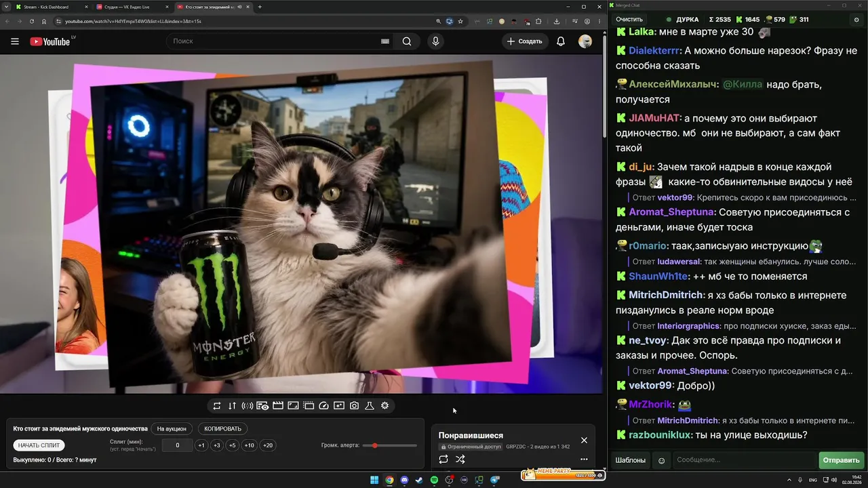
Task: Open the YouTube account avatar menu
Action: coord(585,41)
